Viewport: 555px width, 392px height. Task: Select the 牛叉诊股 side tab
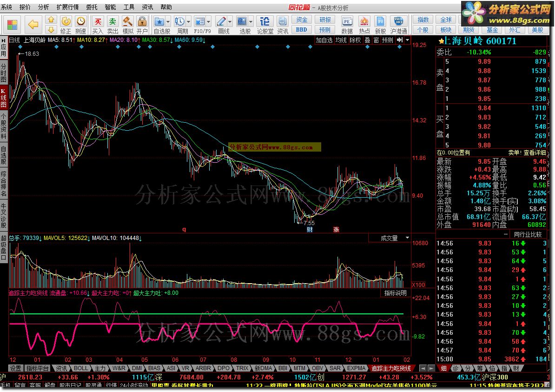point(4,216)
